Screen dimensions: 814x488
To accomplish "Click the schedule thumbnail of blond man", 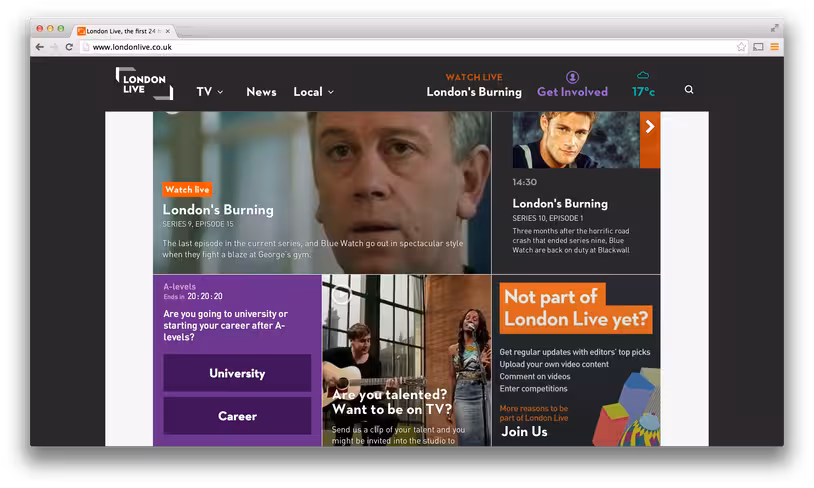I will [576, 140].
